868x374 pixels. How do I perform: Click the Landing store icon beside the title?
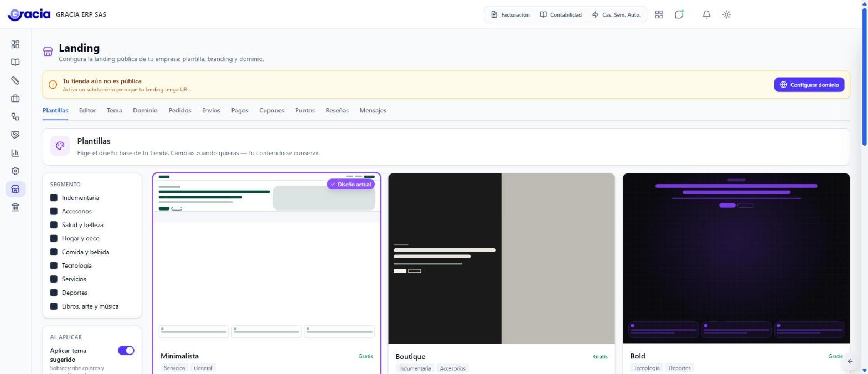[x=48, y=52]
